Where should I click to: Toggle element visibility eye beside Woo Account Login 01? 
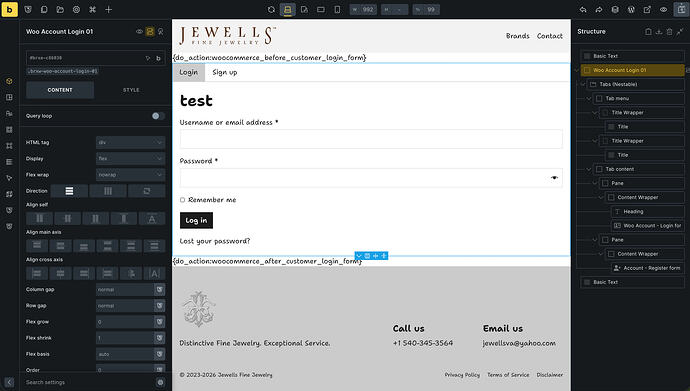coord(139,32)
